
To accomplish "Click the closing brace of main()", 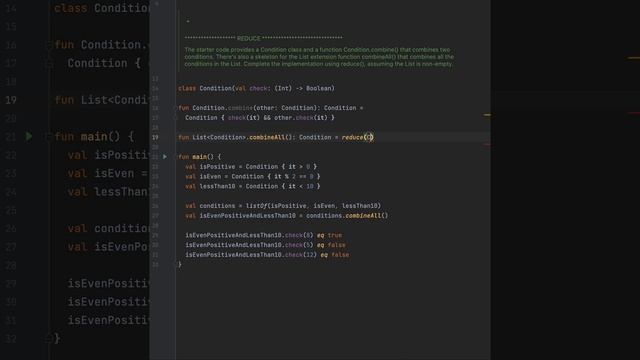I will 180,264.
